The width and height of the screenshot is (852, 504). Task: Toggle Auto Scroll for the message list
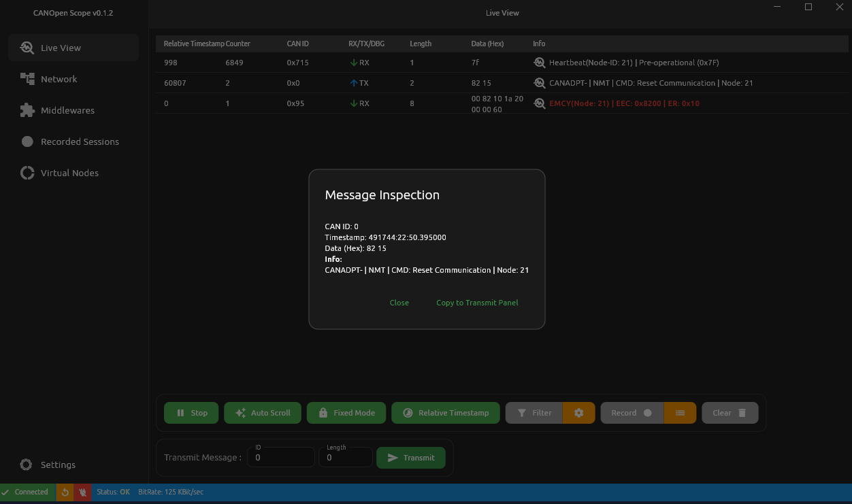point(262,413)
